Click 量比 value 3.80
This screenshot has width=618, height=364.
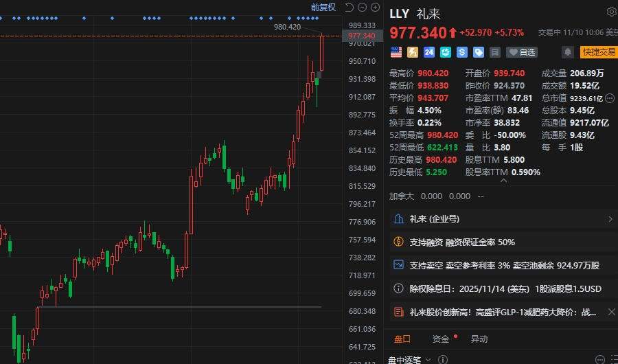point(502,148)
